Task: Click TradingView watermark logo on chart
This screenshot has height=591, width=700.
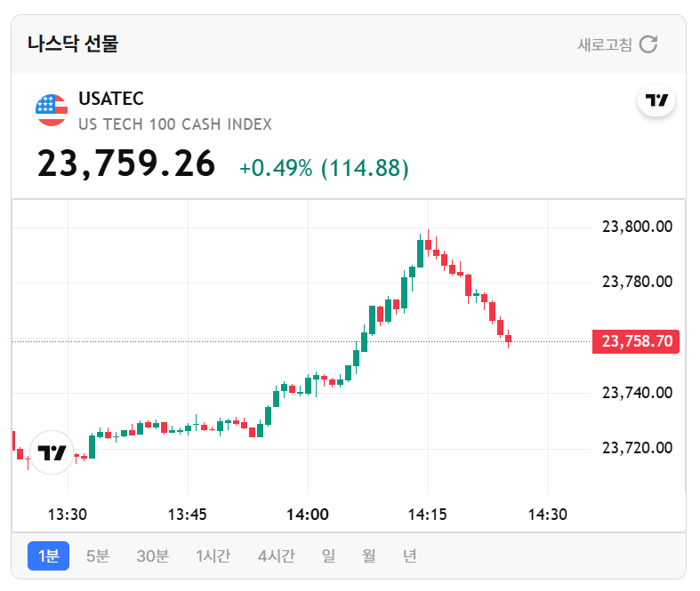Action: pos(52,453)
